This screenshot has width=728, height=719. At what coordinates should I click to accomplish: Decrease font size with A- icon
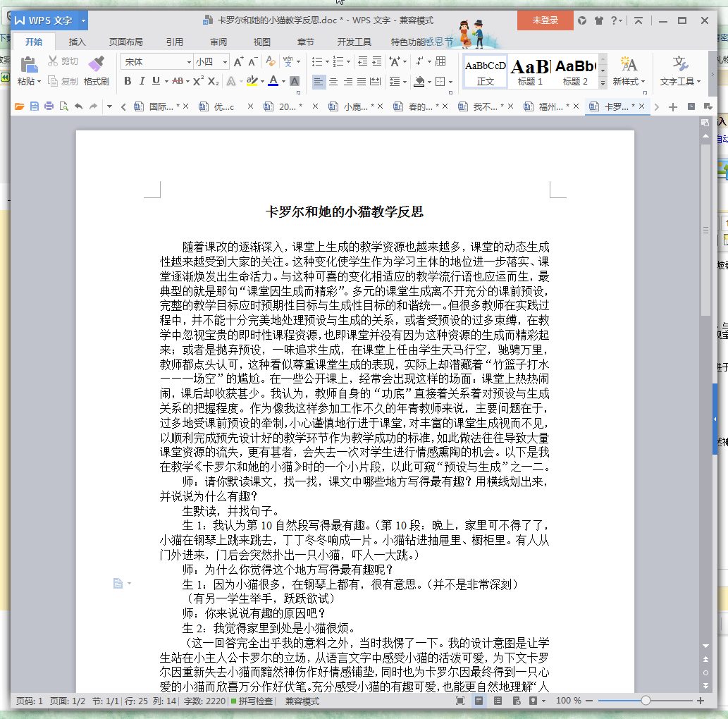click(253, 62)
